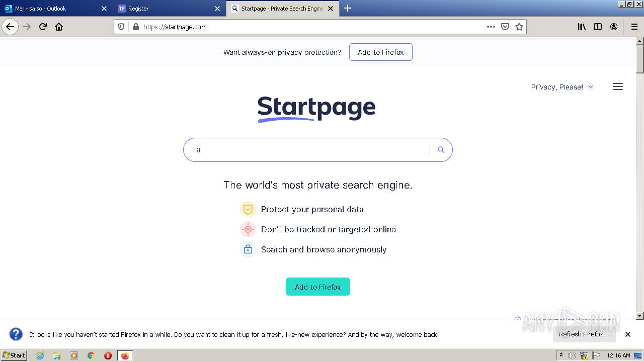Viewport: 644px width, 362px height.
Task: Show hidden system tray icons
Action: point(561,355)
